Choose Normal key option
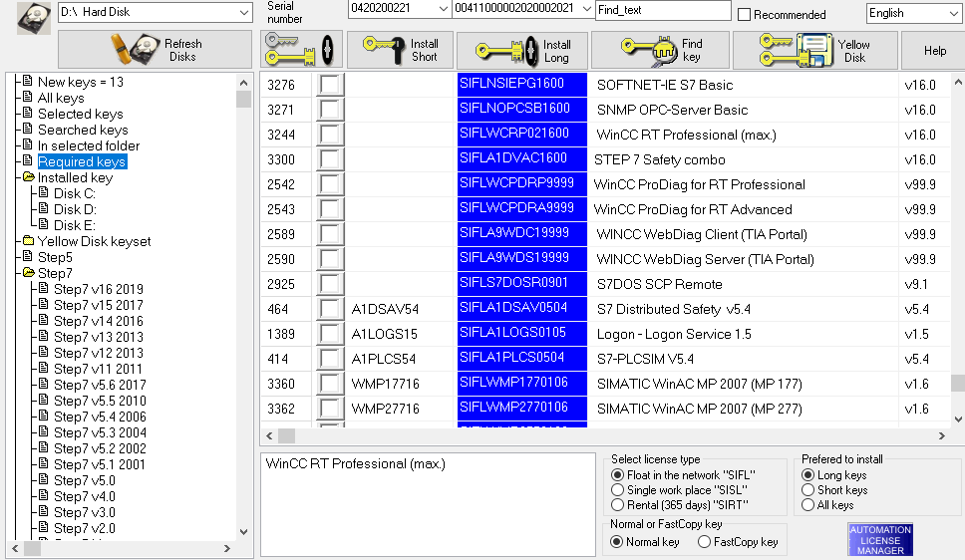This screenshot has height=560, width=965. pyautogui.click(x=616, y=541)
